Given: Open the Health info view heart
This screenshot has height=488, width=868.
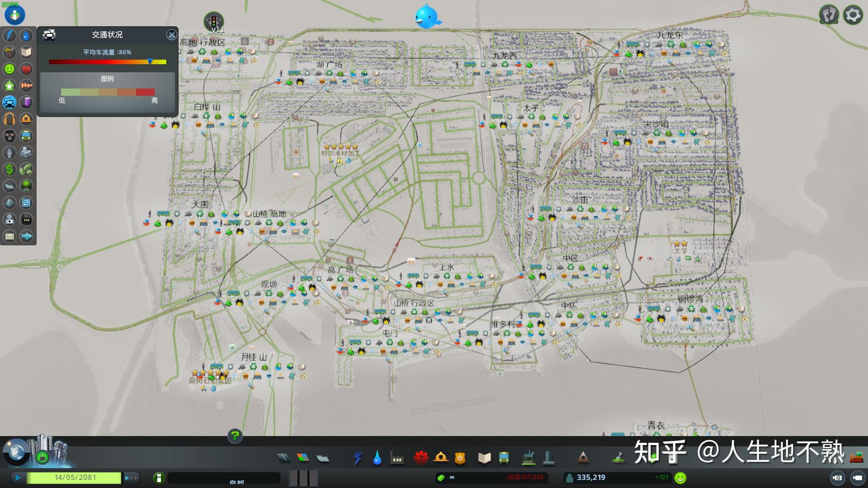Looking at the screenshot, I should click(x=26, y=69).
